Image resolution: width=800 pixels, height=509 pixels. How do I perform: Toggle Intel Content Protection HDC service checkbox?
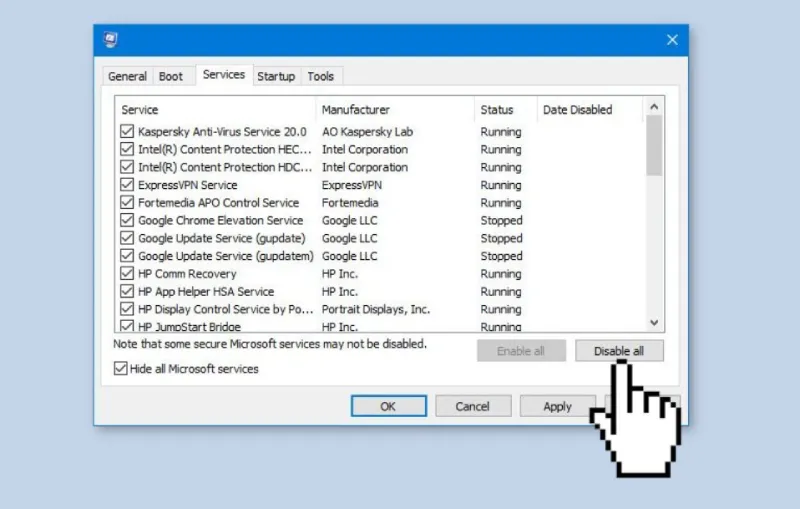click(x=127, y=167)
